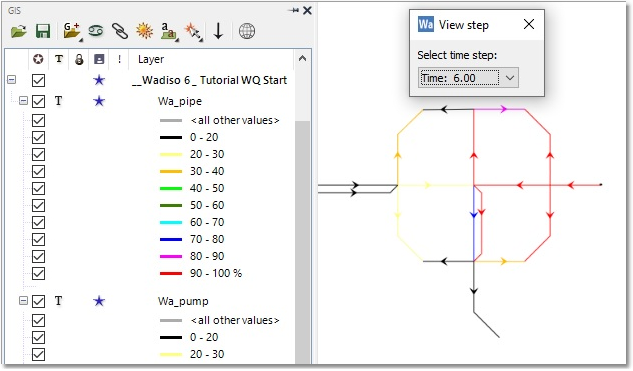This screenshot has width=633, height=371.
Task: Click the blue star on Wa_pipe row
Action: pyautogui.click(x=99, y=101)
